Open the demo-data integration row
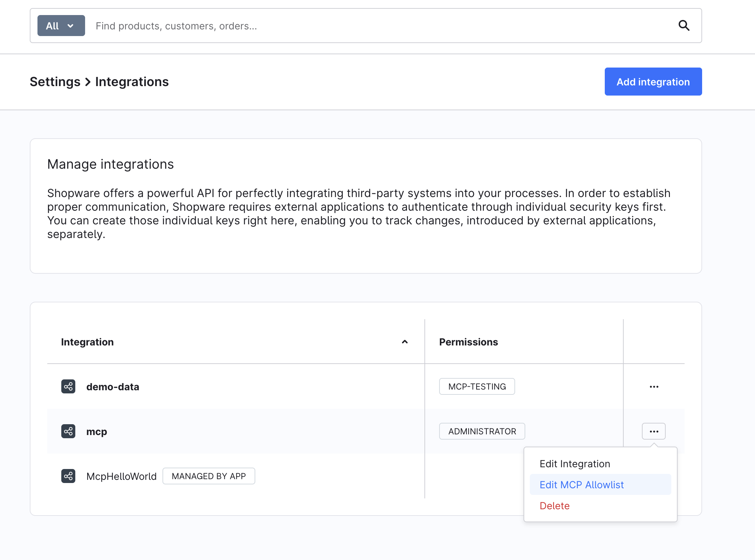755x560 pixels. tap(113, 387)
